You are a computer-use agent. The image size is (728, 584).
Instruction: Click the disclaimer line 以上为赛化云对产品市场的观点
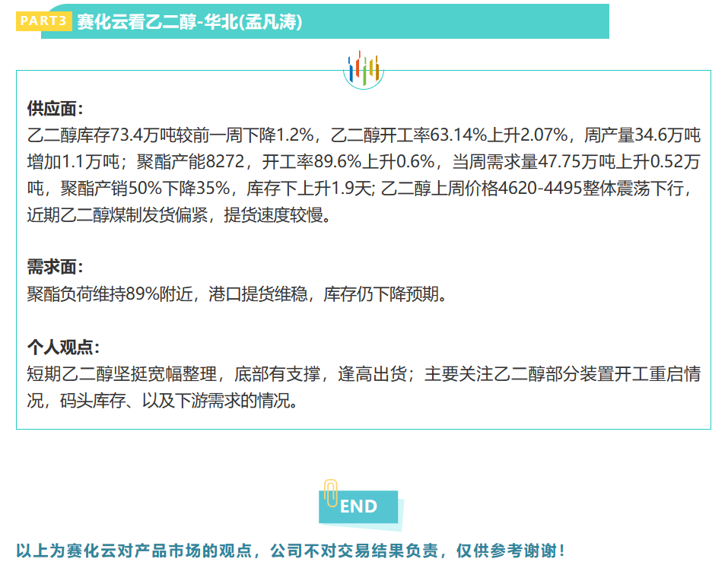tap(134, 551)
